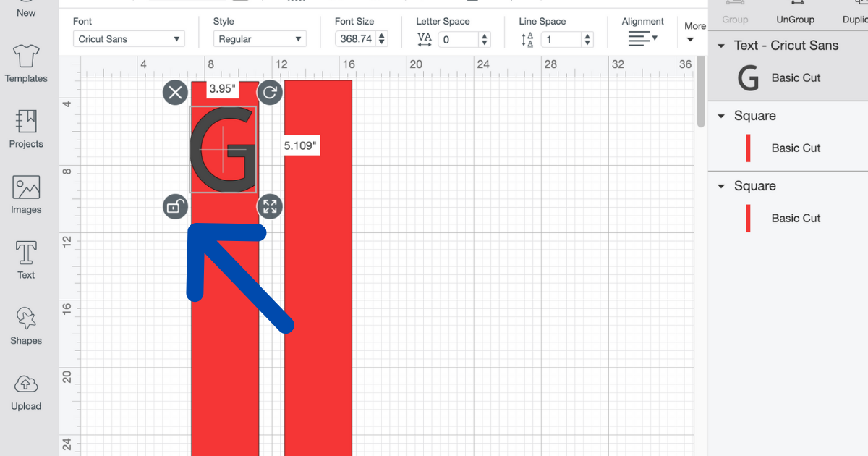The width and height of the screenshot is (868, 456).
Task: Select the Text tool
Action: (26, 260)
